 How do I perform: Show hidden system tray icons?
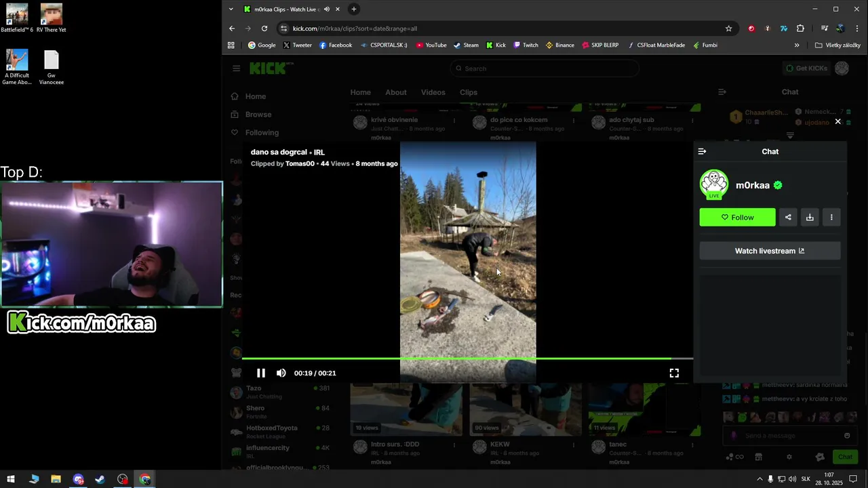click(759, 479)
